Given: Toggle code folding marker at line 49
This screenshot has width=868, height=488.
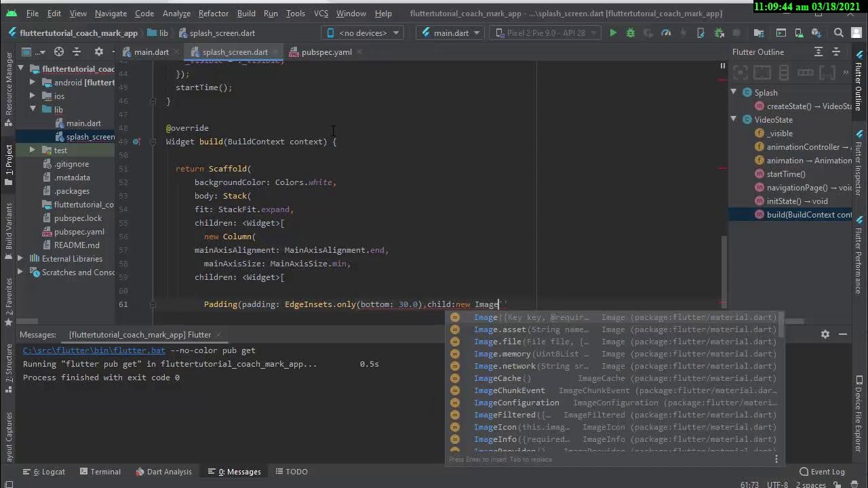Looking at the screenshot, I should [x=153, y=142].
